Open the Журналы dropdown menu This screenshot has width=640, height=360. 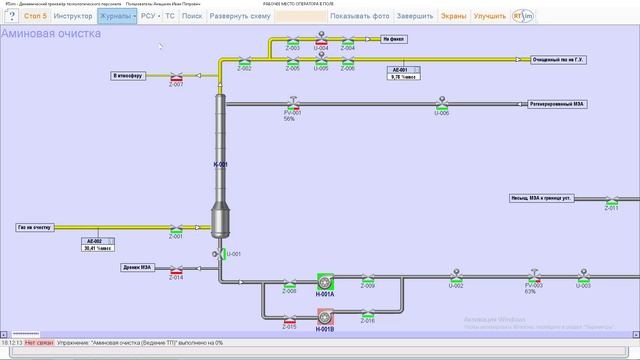(117, 16)
